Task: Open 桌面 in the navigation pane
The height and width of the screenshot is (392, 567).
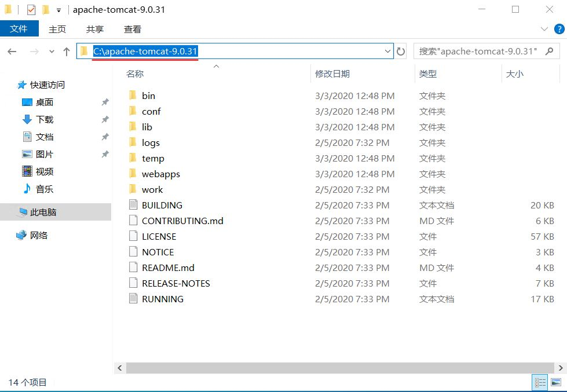Action: (44, 102)
